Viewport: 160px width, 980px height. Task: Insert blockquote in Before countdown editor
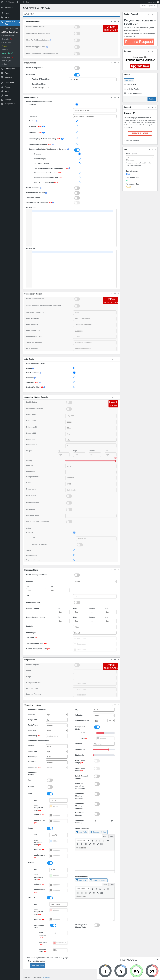[x=108, y=841]
